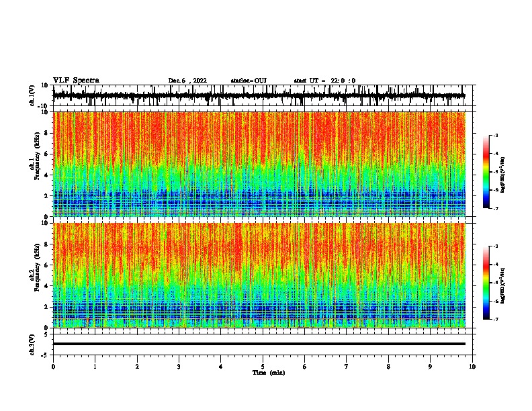Click the ch.2 color bar log(PSD) units label

click(502, 285)
